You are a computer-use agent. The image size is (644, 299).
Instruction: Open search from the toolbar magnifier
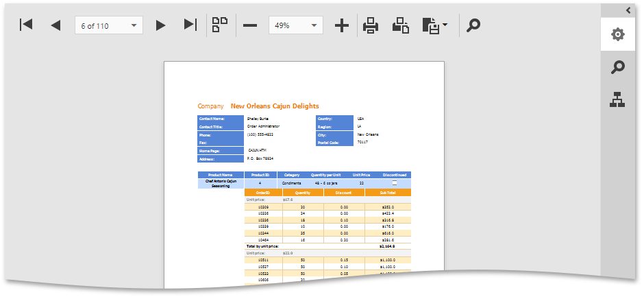(473, 25)
